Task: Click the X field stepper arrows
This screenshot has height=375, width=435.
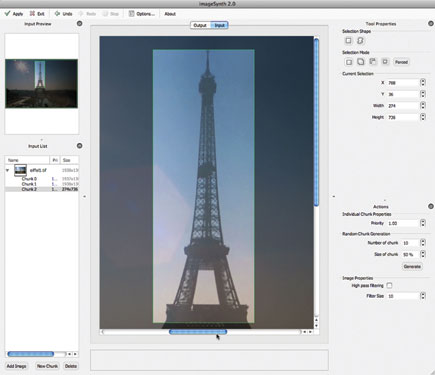Action: coord(423,83)
